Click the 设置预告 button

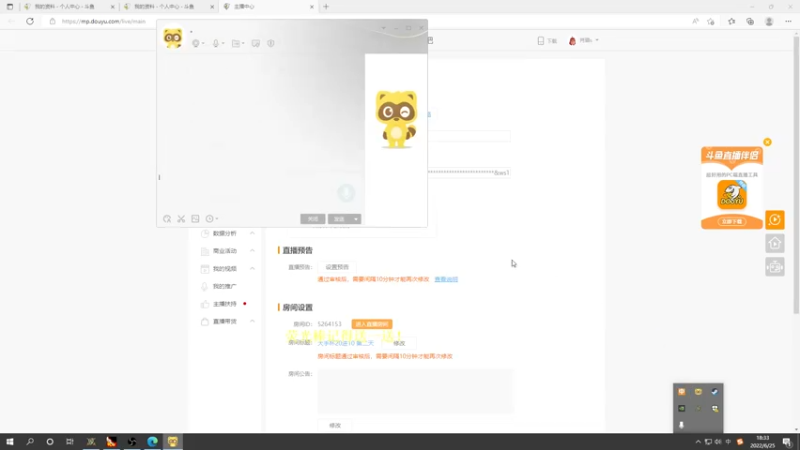click(337, 267)
